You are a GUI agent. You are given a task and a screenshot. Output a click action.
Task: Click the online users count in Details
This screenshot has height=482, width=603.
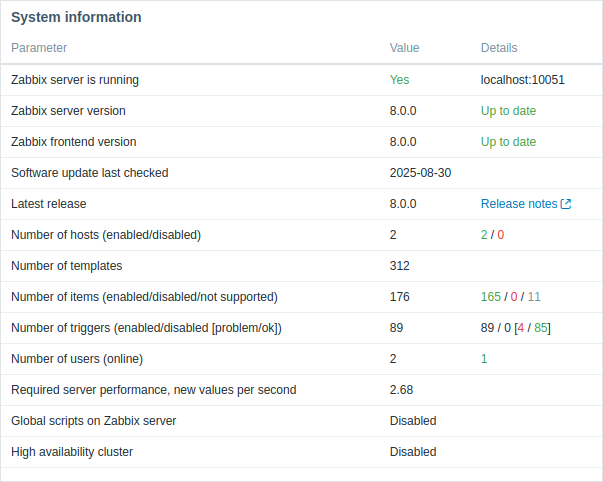coord(484,359)
